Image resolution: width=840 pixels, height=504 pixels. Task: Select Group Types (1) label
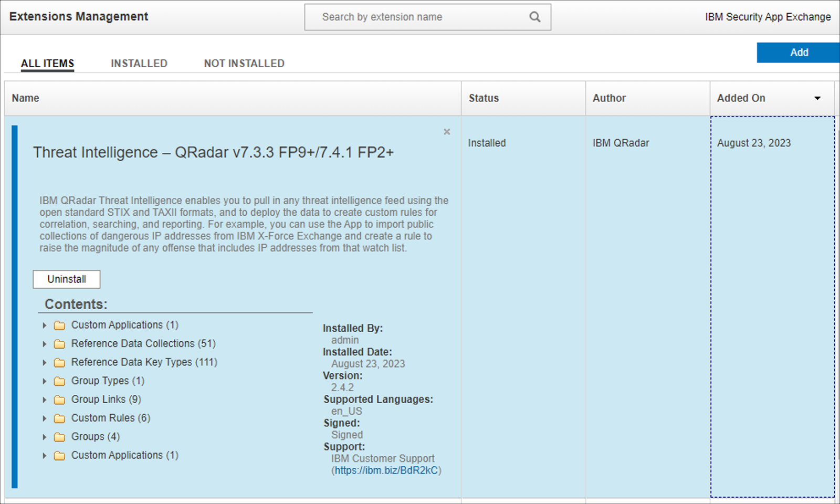click(x=108, y=381)
